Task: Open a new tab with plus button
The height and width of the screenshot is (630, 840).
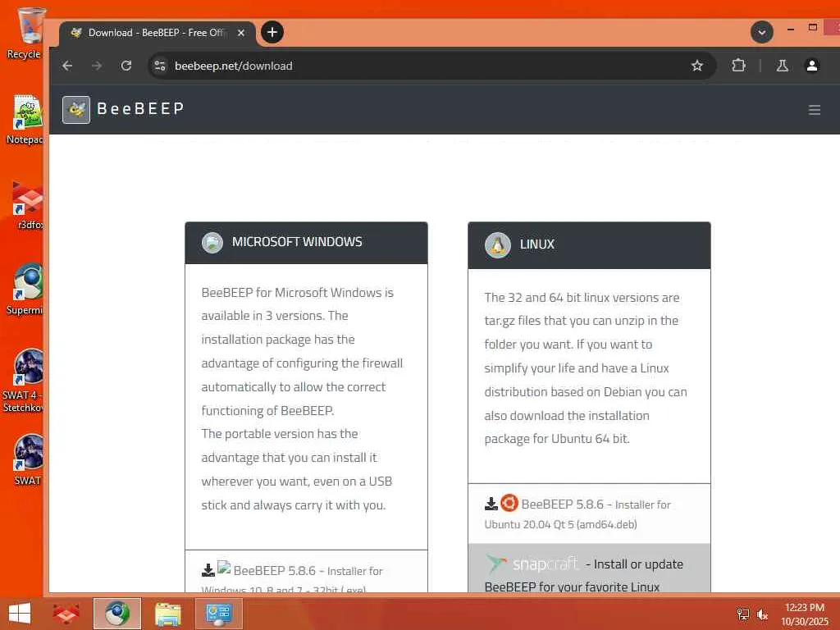Action: tap(272, 32)
